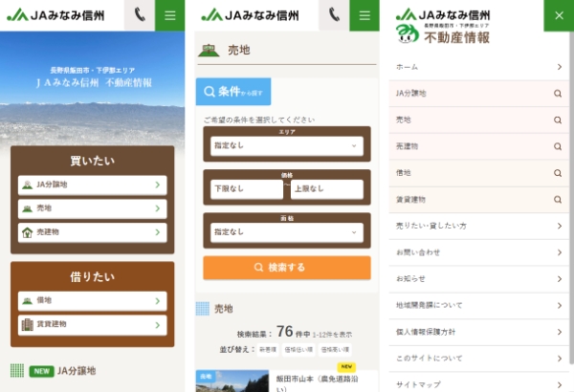Click search icon on 売地 menu row

(558, 120)
